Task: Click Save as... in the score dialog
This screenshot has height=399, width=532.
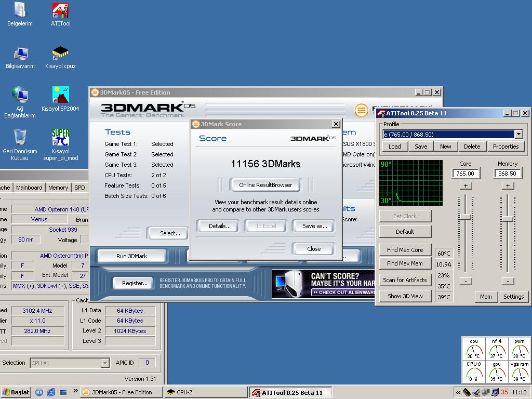Action: pyautogui.click(x=314, y=226)
